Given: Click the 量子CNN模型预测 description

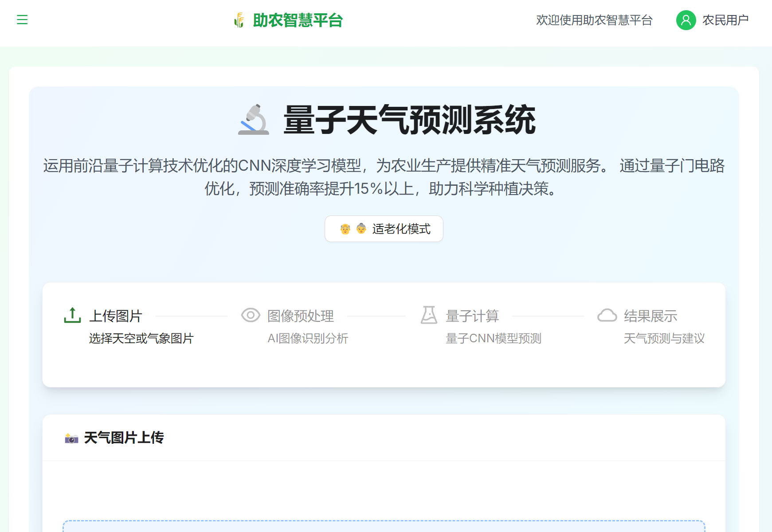Looking at the screenshot, I should (494, 339).
